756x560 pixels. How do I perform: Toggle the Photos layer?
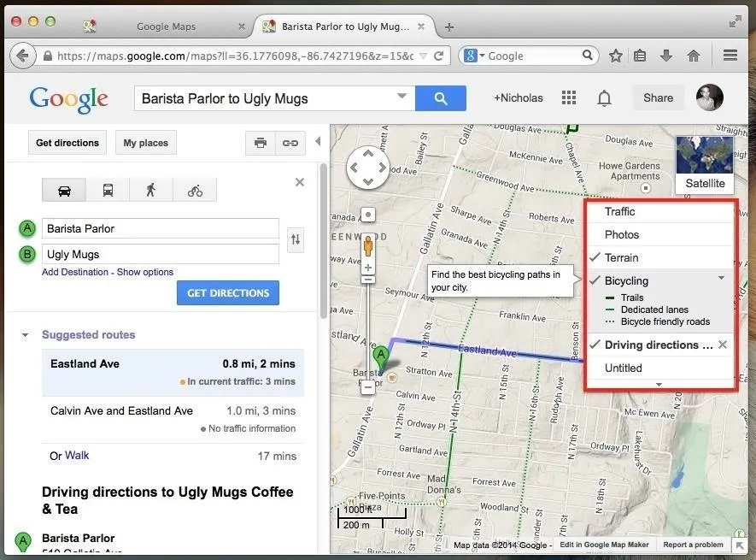click(660, 234)
